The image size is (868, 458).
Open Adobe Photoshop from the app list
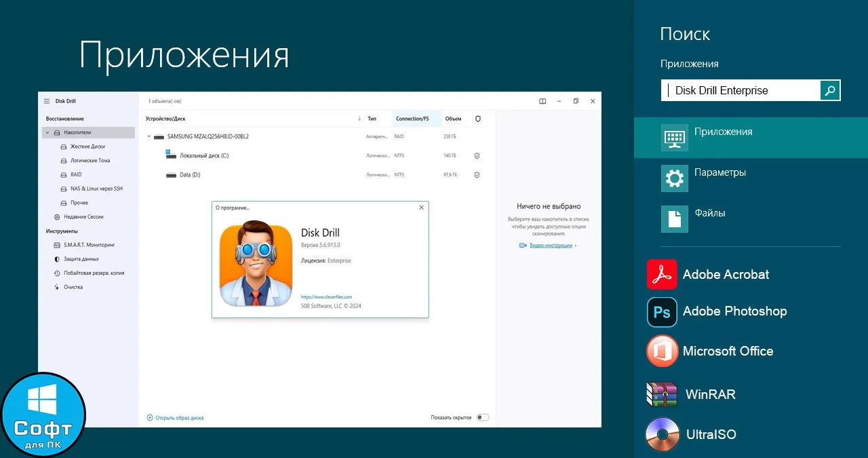[x=717, y=311]
